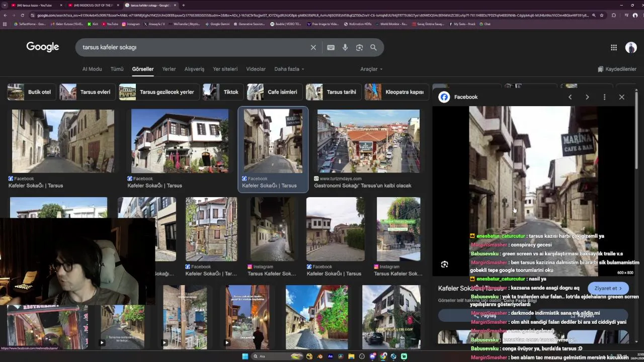Open "Gastronomi Sokağı' Tarsus'un kalbi olacak" link
The height and width of the screenshot is (362, 644).
(x=363, y=186)
